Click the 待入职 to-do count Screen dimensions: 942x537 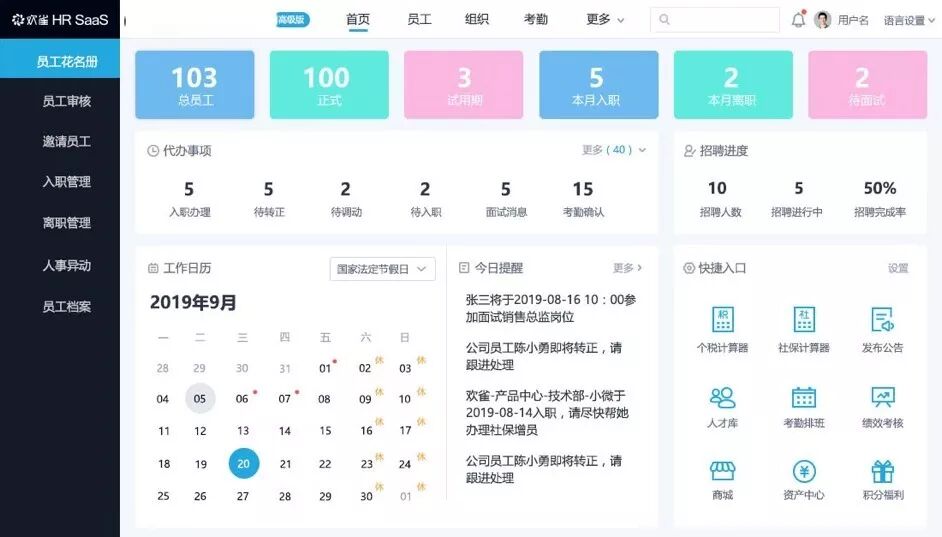click(425, 199)
